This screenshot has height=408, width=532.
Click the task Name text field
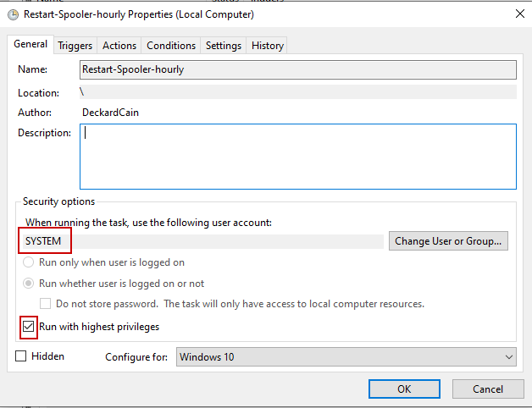point(297,69)
